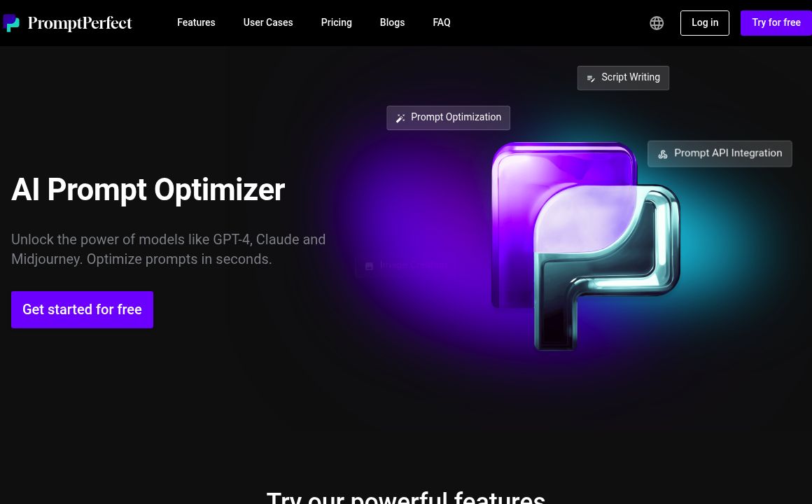Click the AI Prompt Optimizer heading

(148, 190)
